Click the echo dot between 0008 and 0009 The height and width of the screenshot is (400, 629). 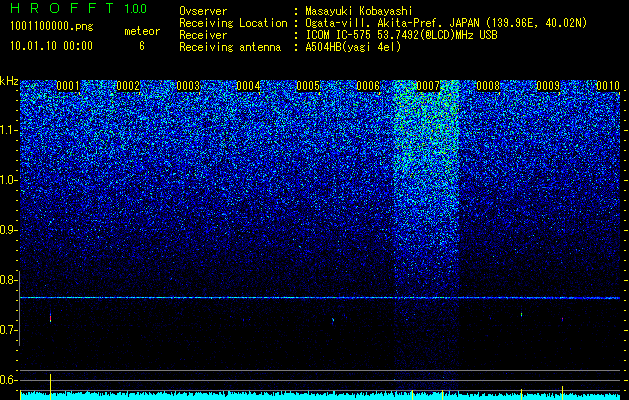click(x=521, y=315)
